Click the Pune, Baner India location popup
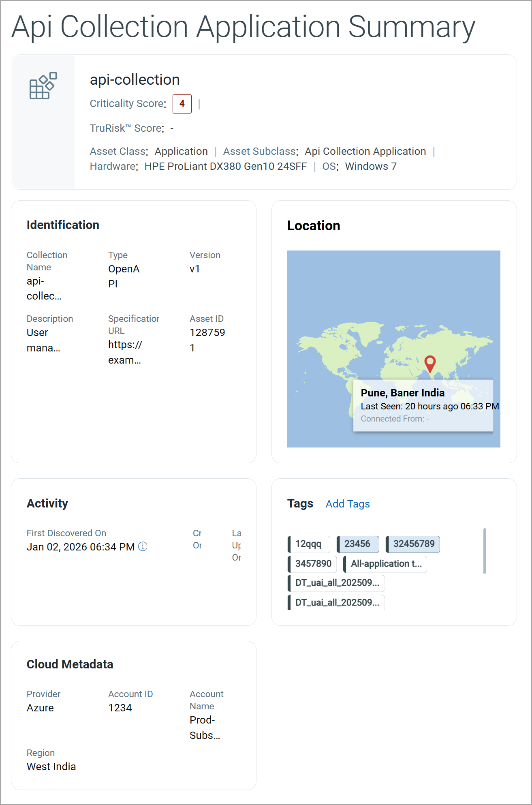 [423, 405]
